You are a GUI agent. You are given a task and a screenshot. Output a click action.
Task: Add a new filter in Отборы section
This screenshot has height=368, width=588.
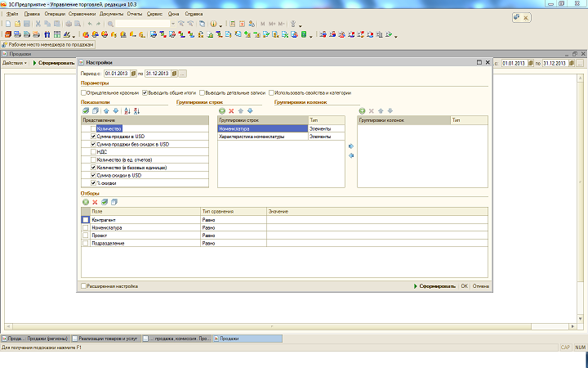86,201
